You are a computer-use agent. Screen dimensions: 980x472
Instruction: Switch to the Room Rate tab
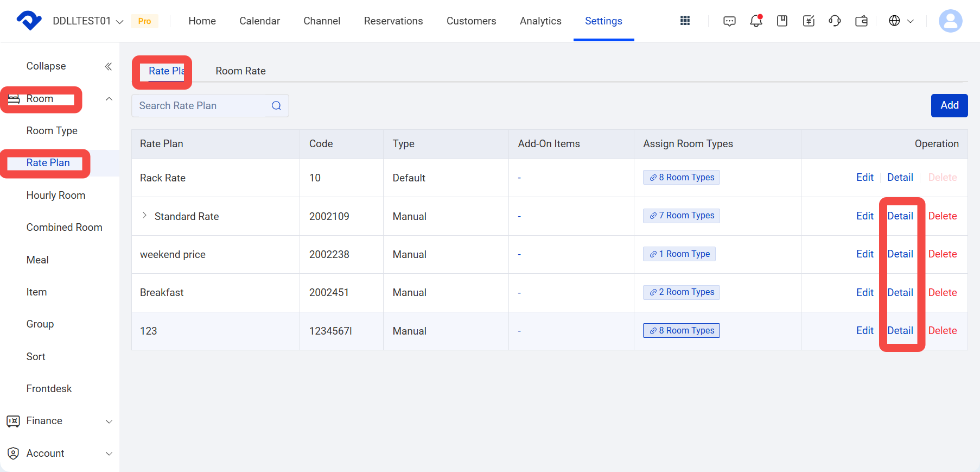[x=240, y=71]
